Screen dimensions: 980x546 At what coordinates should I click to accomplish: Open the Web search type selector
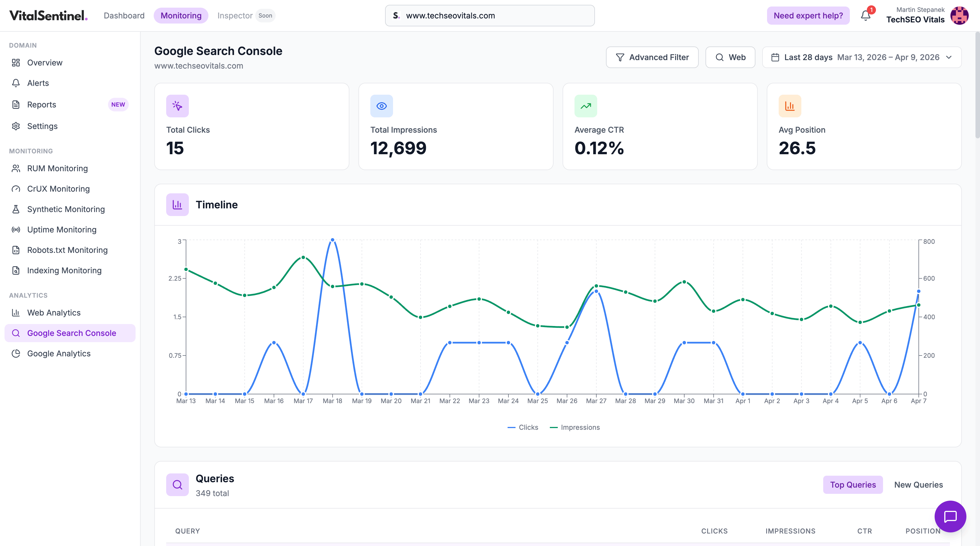tap(730, 57)
